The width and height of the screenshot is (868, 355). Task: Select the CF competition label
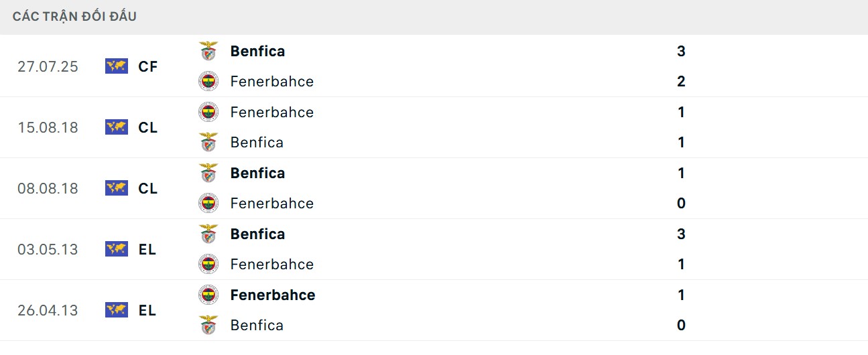(x=147, y=66)
